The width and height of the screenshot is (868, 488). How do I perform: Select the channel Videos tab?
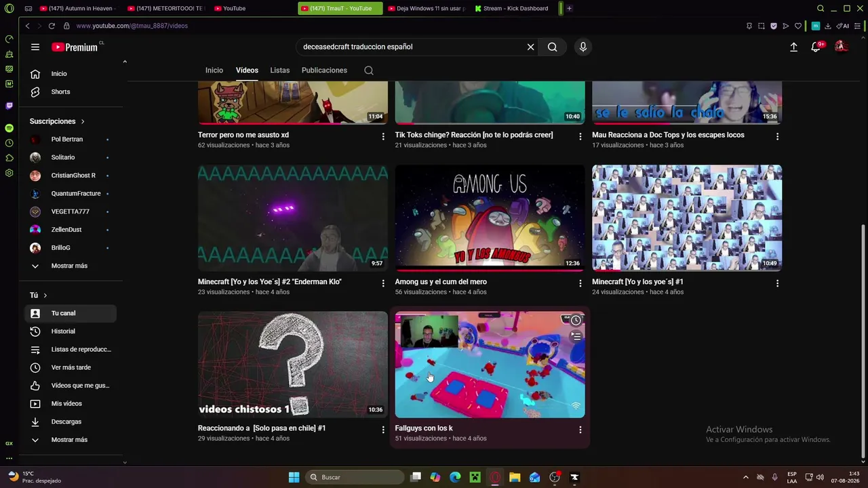click(x=247, y=70)
